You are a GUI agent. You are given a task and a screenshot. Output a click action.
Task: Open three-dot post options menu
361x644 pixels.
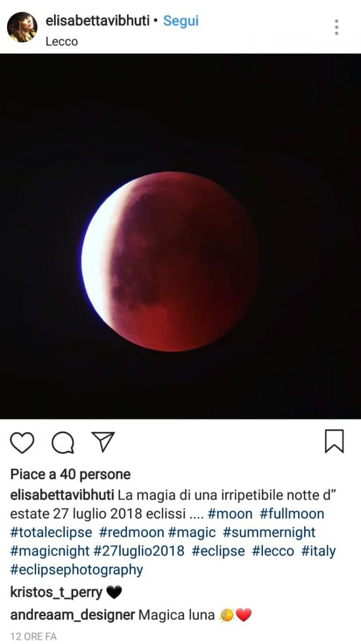[x=336, y=27]
